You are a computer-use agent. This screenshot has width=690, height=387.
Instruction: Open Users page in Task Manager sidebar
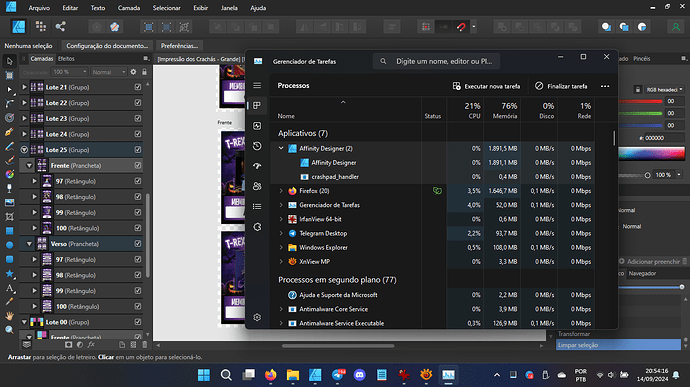point(257,186)
